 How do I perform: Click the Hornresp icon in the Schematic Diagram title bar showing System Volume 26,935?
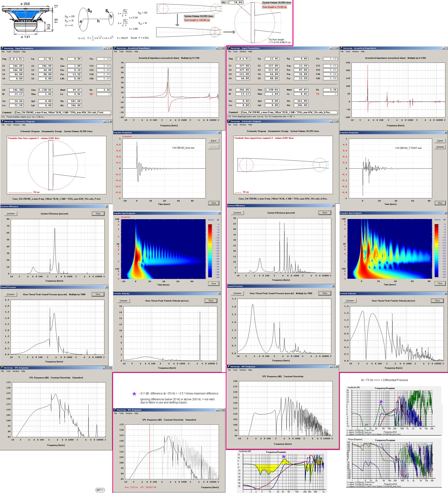click(229, 121)
